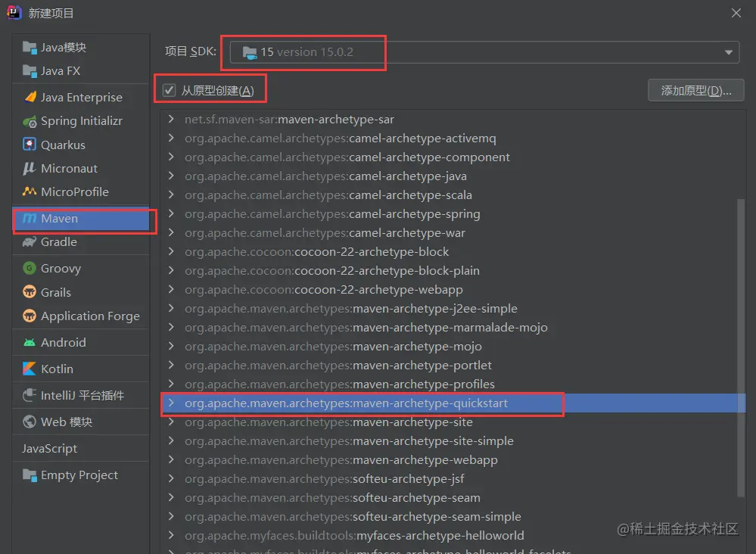Image resolution: width=756 pixels, height=554 pixels.
Task: Select maven-archetype-marmalade-mojo archetype
Action: (x=453, y=327)
